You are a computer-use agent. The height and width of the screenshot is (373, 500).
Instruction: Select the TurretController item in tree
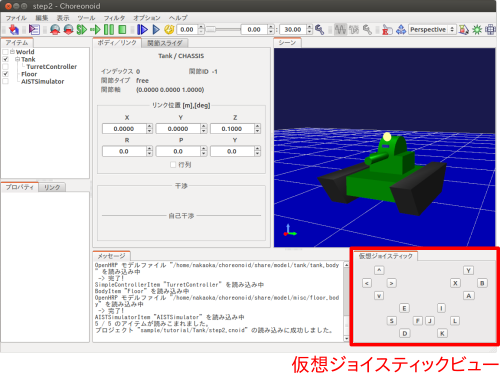52,67
